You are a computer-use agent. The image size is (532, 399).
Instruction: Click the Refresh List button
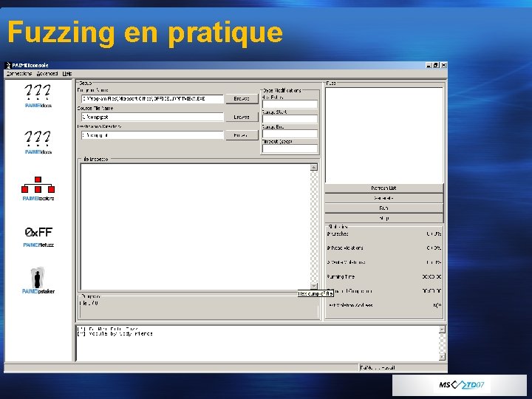pyautogui.click(x=383, y=188)
